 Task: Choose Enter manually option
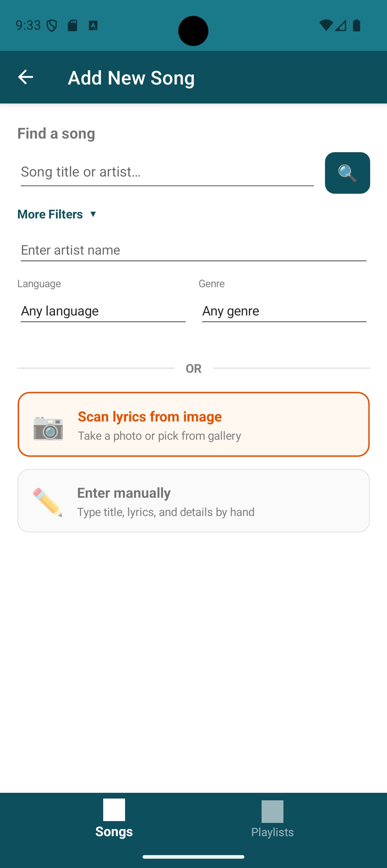[193, 501]
